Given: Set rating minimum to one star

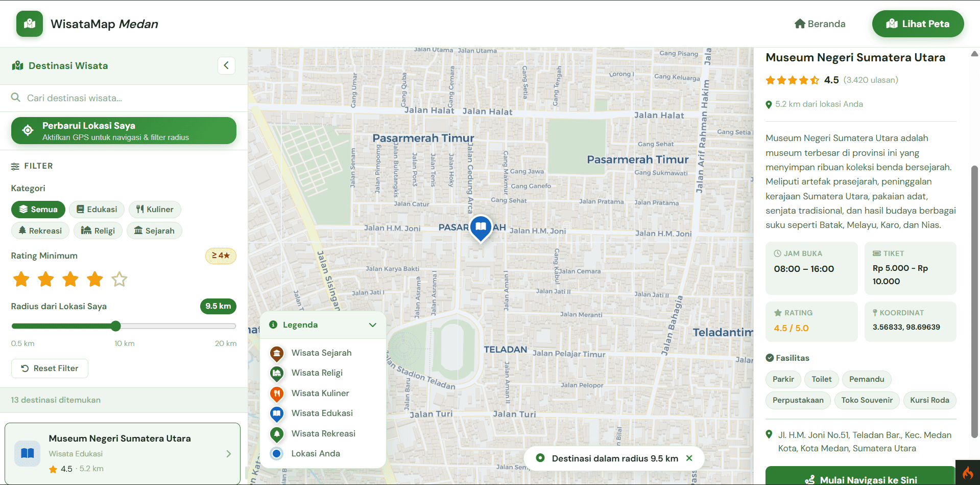Looking at the screenshot, I should click(21, 280).
